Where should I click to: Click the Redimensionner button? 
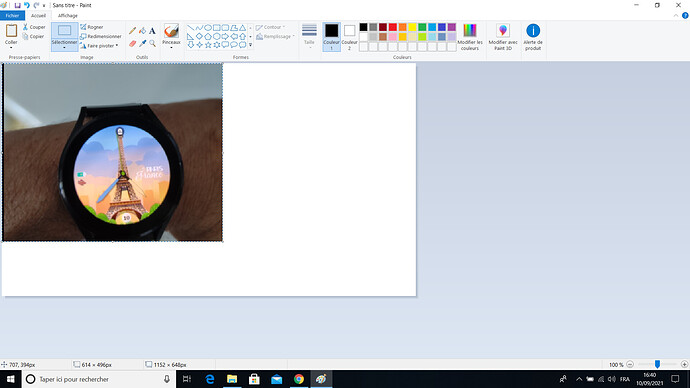tap(101, 36)
